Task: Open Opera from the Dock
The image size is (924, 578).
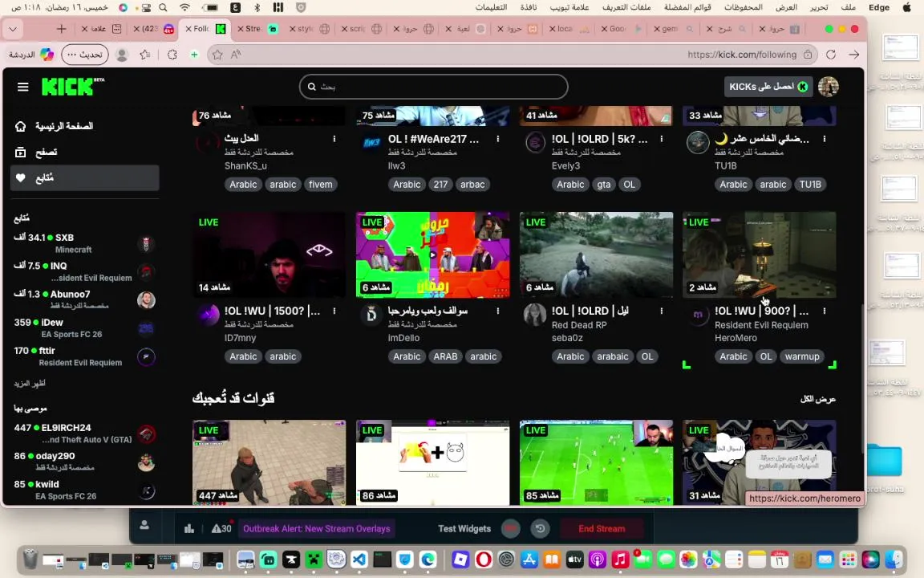Action: 484,559
